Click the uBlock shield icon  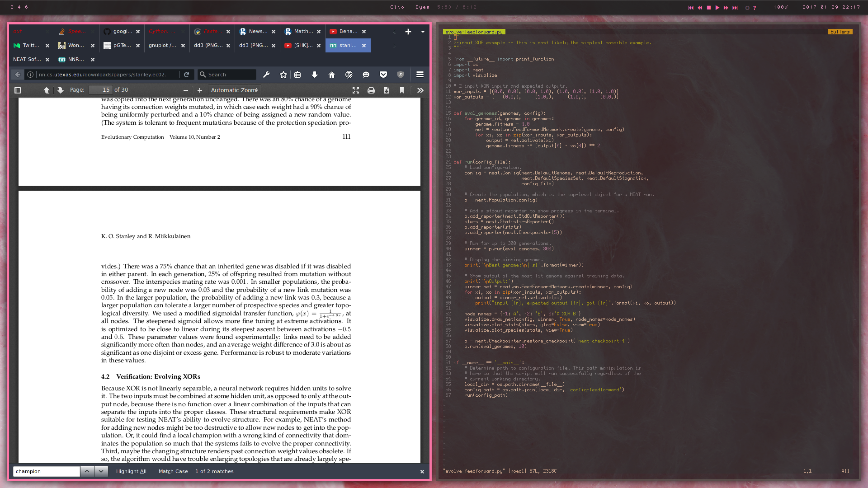point(401,75)
